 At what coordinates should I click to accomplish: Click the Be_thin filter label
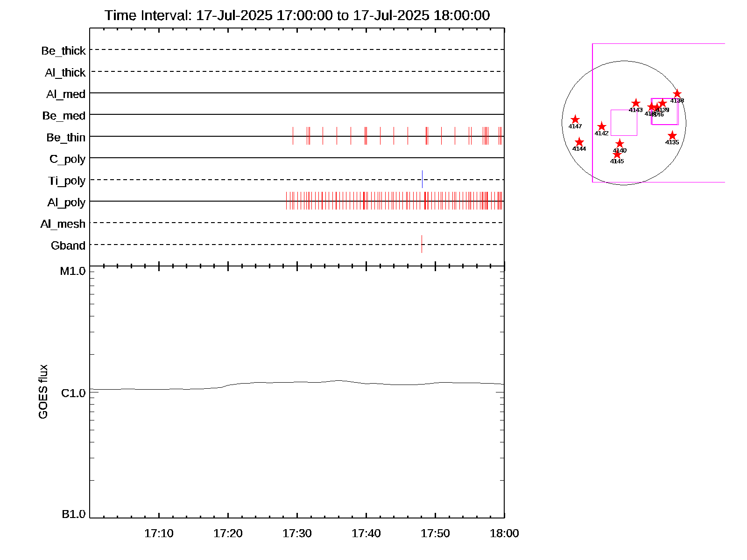click(66, 137)
